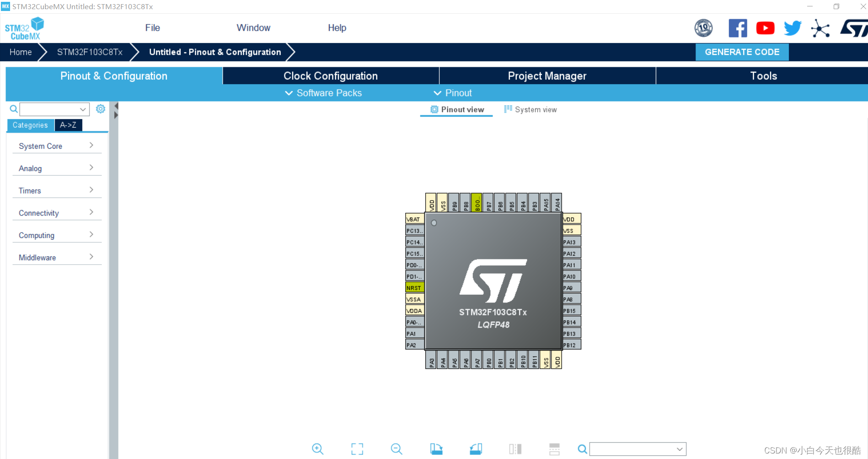Viewport: 868px width, 459px height.
Task: Switch to System view
Action: [530, 109]
